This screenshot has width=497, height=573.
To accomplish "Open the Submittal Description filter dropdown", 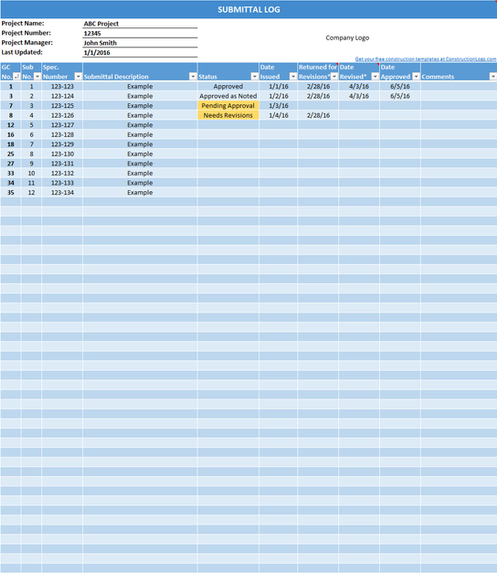I will click(193, 76).
